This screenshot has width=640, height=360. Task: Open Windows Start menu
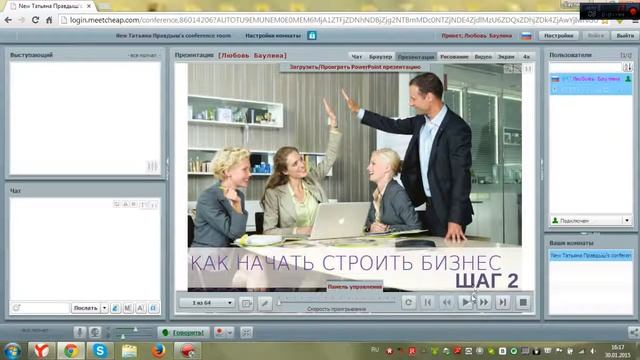pyautogui.click(x=12, y=351)
